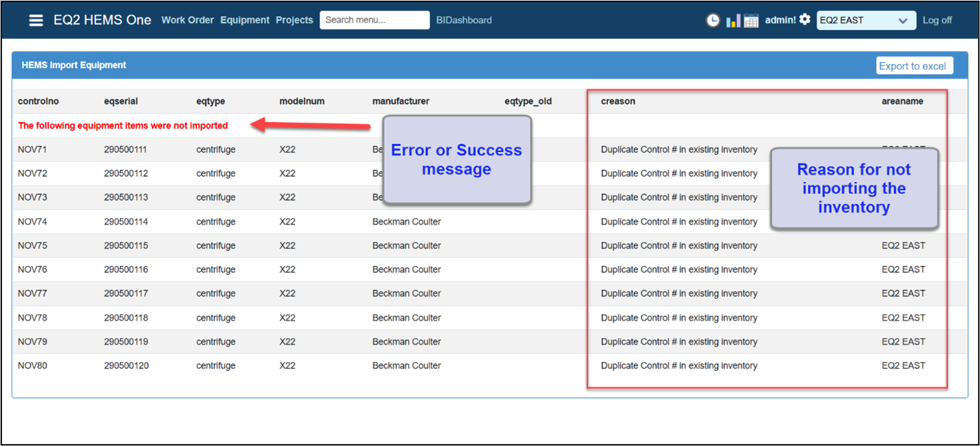Screen dimensions: 980x446
Task: Select serial number 290500120 cell
Action: coord(126,366)
